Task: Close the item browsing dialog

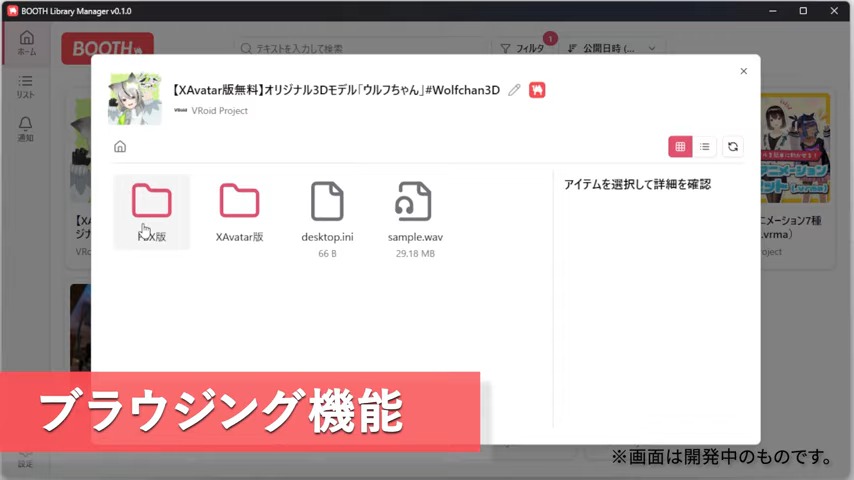Action: tap(743, 71)
